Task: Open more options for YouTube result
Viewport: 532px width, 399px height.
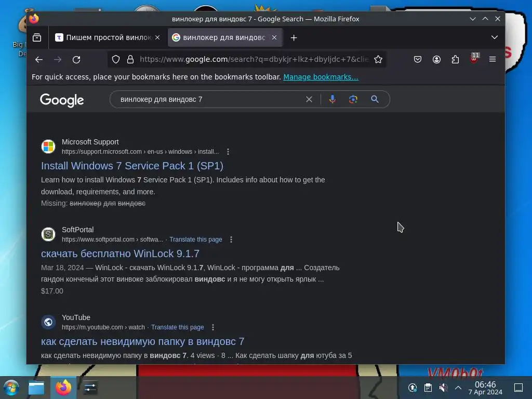Action: click(212, 327)
